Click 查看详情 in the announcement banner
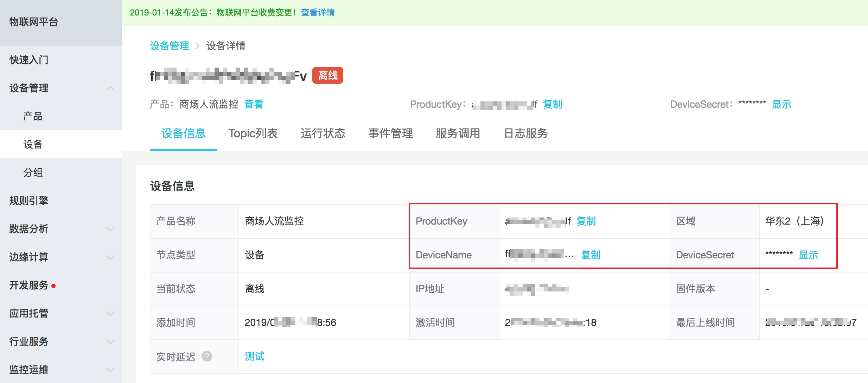This screenshot has height=383, width=868. [318, 13]
